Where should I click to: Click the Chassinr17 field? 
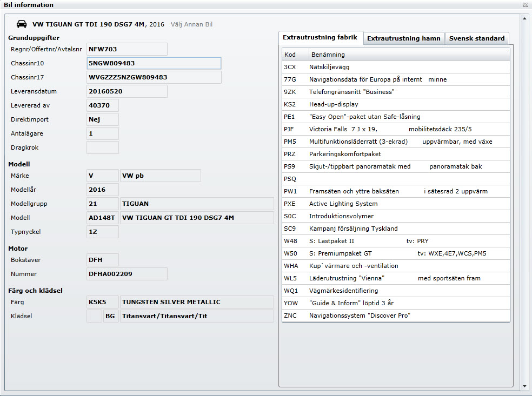click(x=154, y=77)
